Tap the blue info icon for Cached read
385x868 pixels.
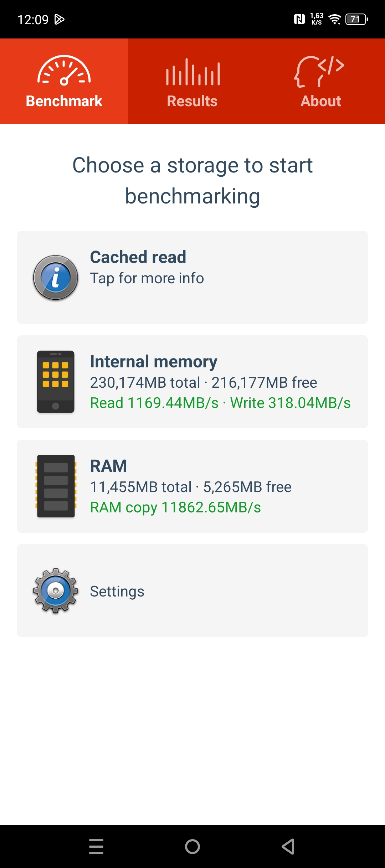coord(56,278)
